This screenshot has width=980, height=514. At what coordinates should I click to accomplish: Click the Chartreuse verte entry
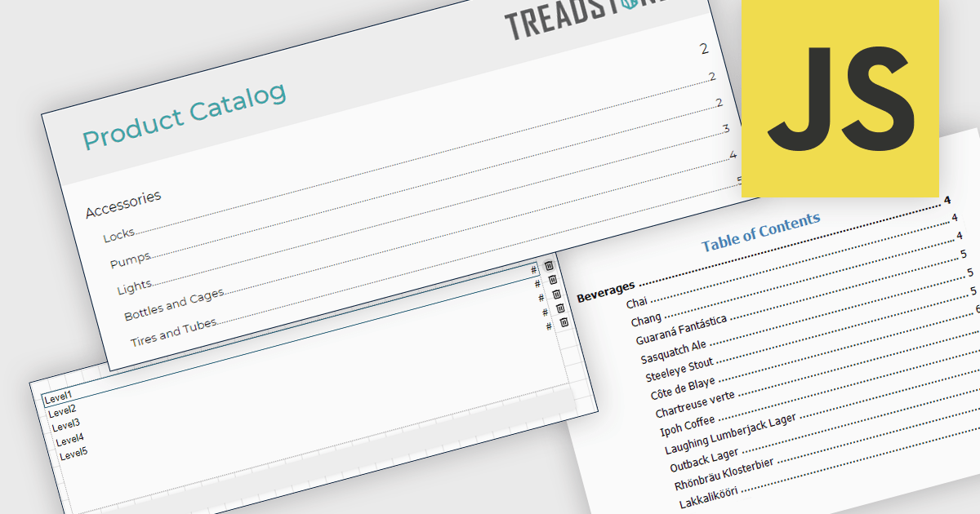[x=695, y=404]
